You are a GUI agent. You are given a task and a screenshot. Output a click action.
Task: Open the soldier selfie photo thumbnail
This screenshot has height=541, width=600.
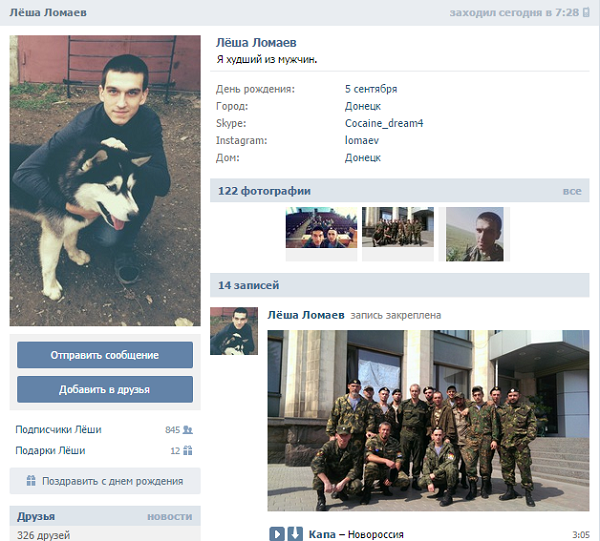tap(474, 234)
